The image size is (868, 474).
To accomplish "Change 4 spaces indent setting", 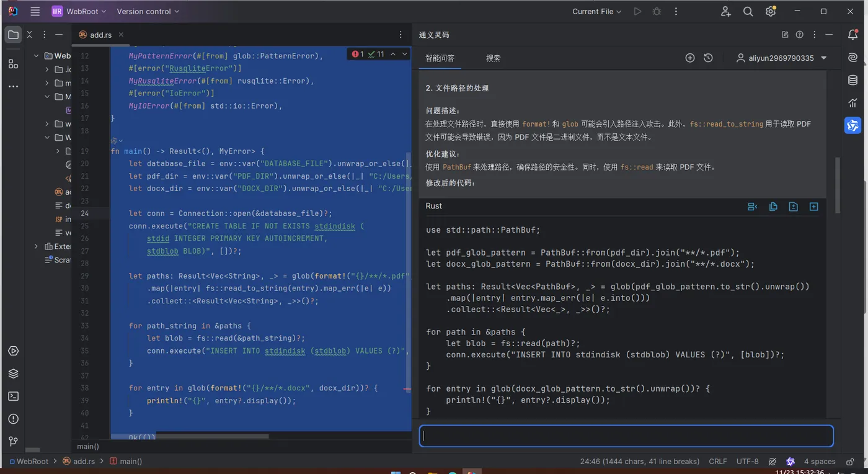I will point(820,462).
